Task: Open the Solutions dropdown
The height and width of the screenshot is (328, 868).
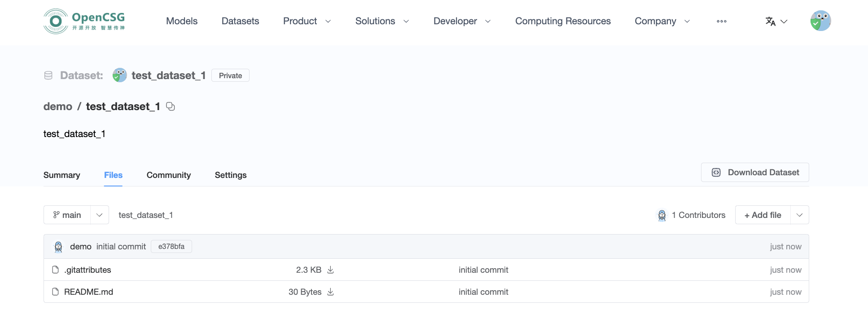Action: [x=382, y=21]
